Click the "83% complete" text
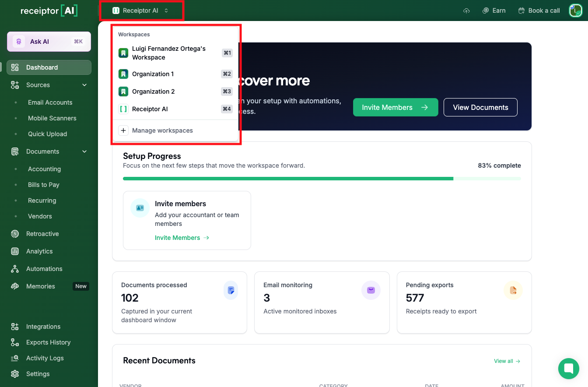This screenshot has height=387, width=588. coord(499,165)
